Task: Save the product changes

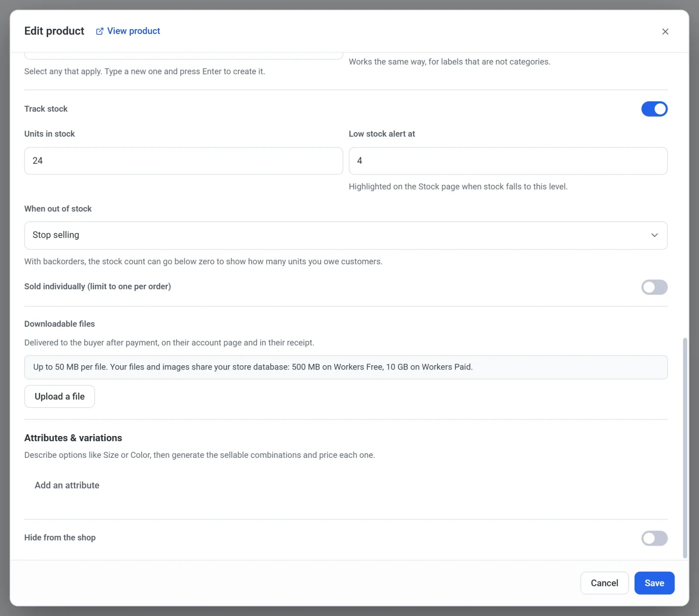Action: coord(654,583)
